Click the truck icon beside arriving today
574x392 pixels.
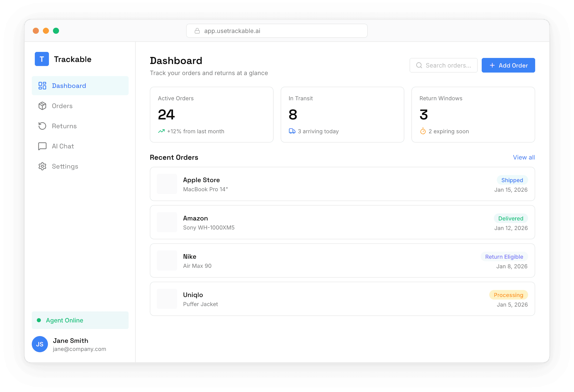click(292, 131)
